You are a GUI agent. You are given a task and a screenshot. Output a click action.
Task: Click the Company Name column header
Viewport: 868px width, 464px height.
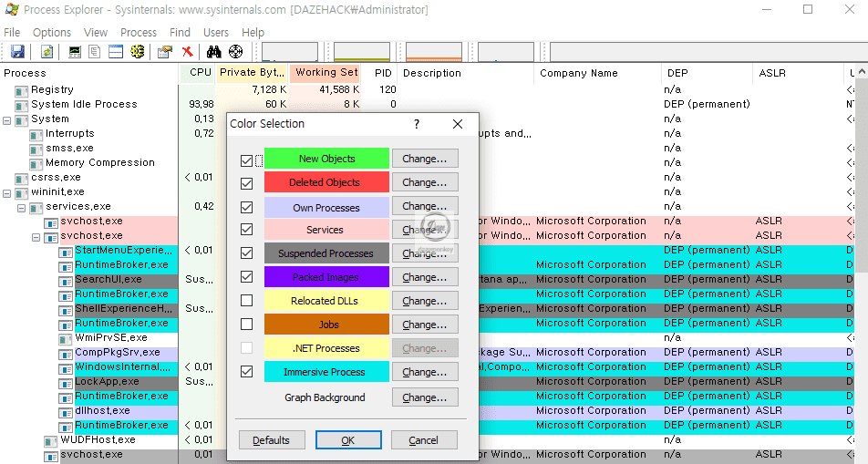pyautogui.click(x=597, y=73)
